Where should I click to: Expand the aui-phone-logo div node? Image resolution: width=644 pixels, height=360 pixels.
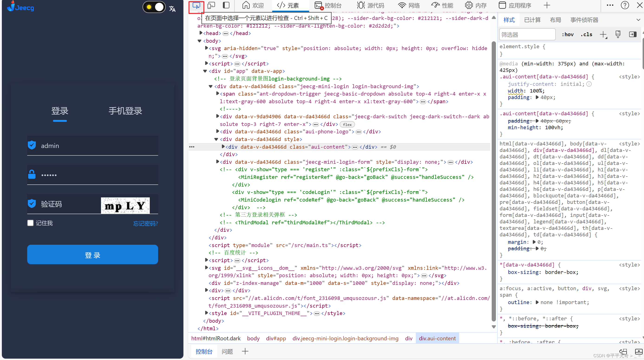(x=218, y=131)
